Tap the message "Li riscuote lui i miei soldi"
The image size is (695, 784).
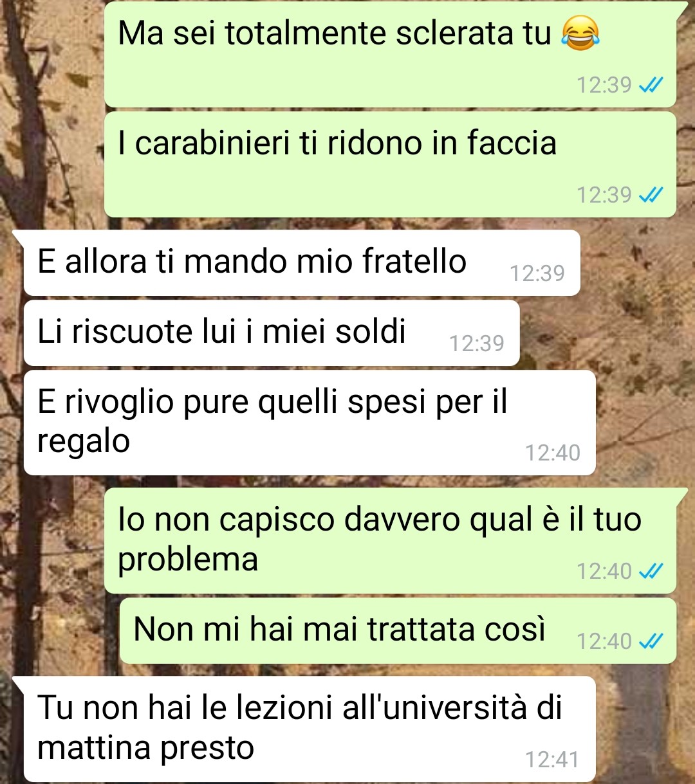272,333
